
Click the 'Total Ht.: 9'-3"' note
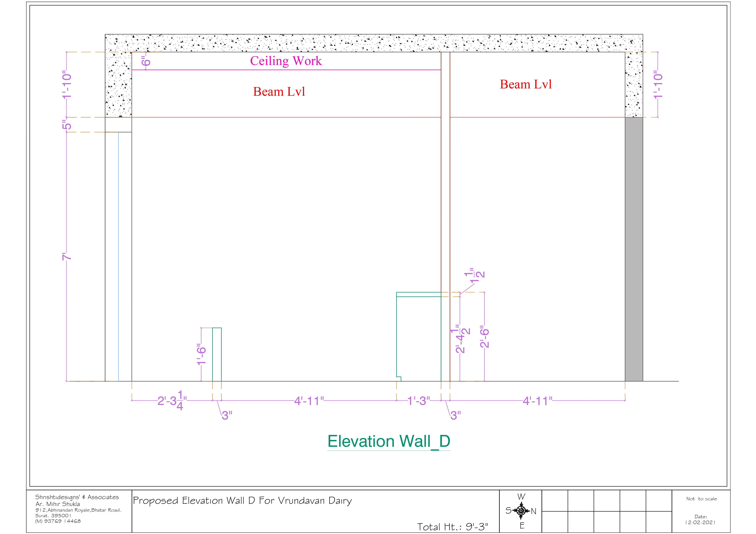452,527
